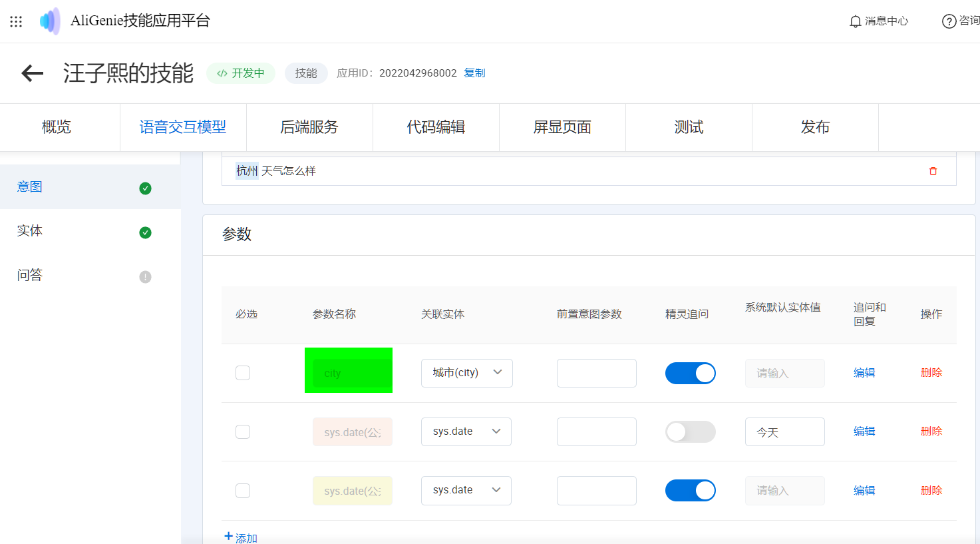Click the consultation question mark icon
This screenshot has height=544, width=980.
(x=949, y=21)
